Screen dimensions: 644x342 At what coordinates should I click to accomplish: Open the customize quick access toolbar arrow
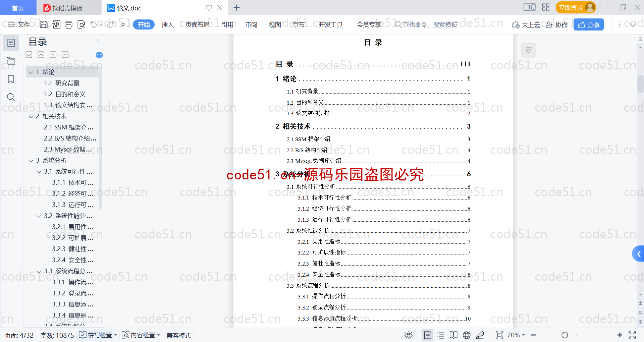point(123,24)
